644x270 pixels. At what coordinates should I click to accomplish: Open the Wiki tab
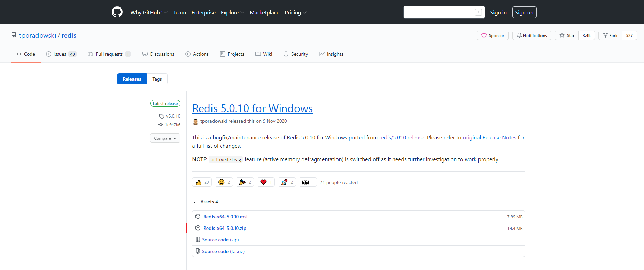tap(264, 54)
